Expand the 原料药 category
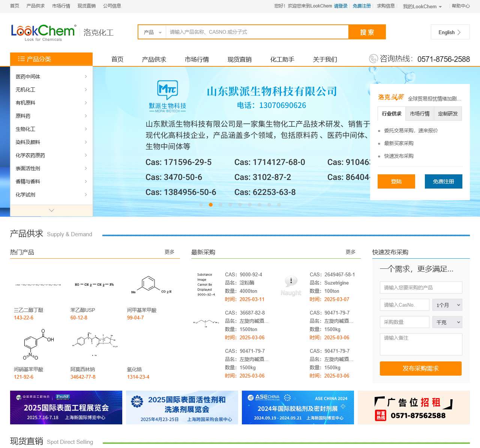Viewport: 480px width, 448px height. [x=51, y=116]
